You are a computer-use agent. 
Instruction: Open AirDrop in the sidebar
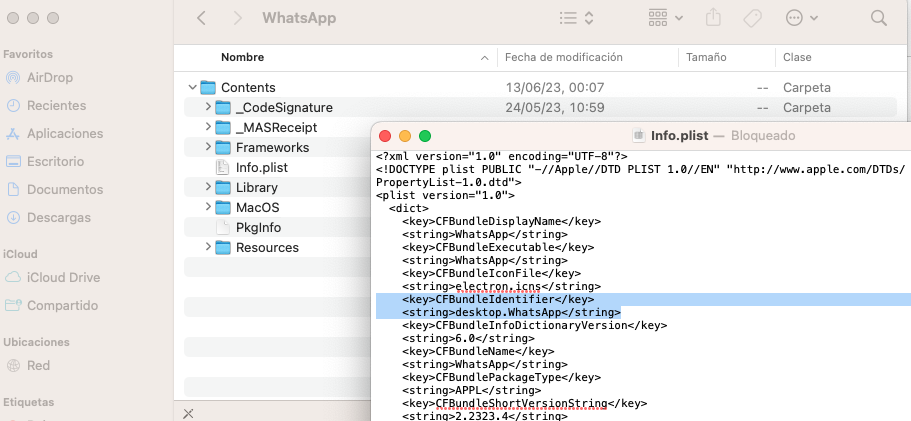pyautogui.click(x=49, y=77)
